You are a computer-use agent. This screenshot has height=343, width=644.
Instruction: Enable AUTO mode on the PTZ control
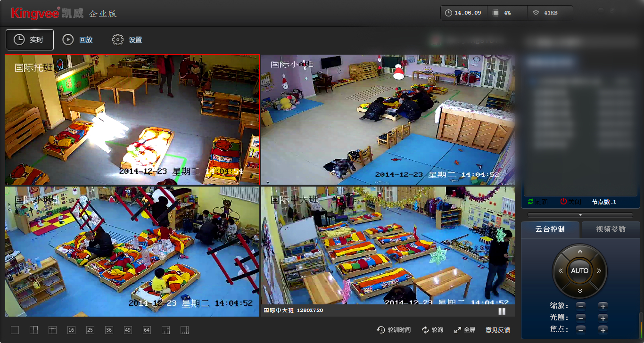click(579, 271)
